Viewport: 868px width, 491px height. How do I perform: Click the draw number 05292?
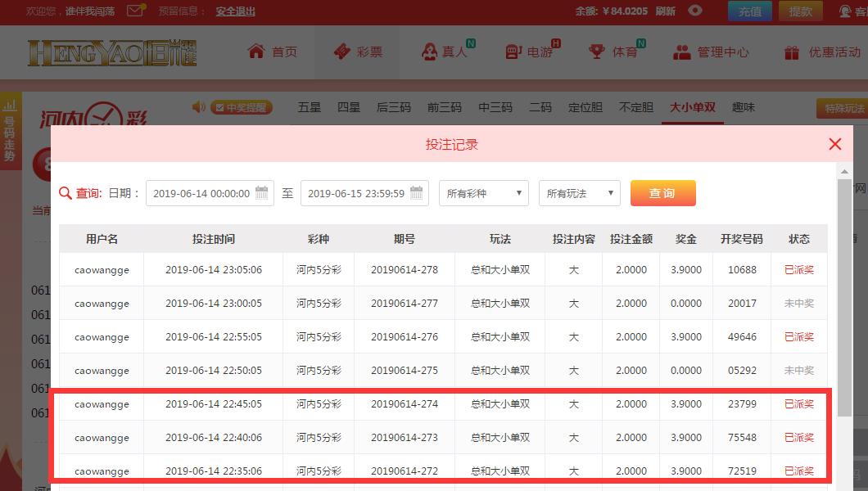pos(742,371)
